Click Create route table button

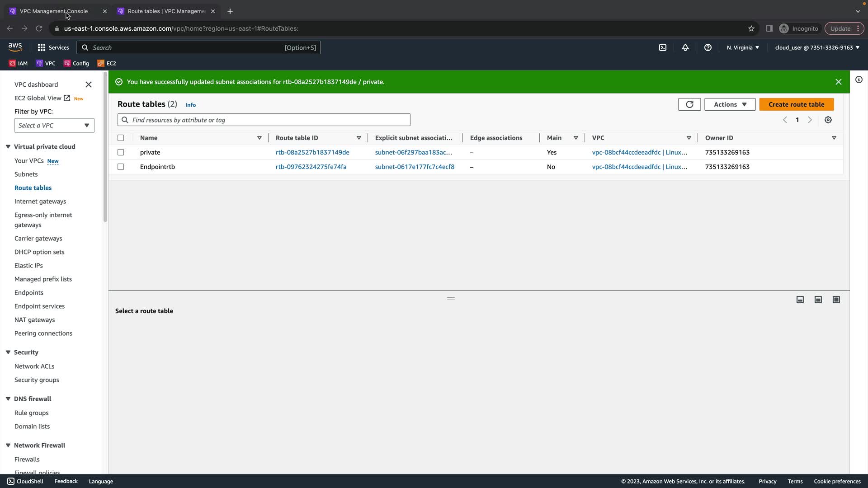click(796, 104)
